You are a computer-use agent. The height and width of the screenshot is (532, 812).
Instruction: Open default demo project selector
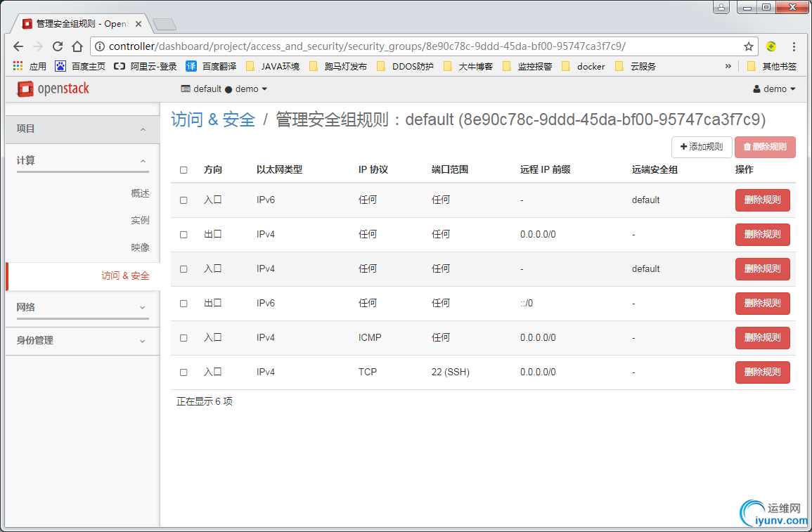pos(224,89)
